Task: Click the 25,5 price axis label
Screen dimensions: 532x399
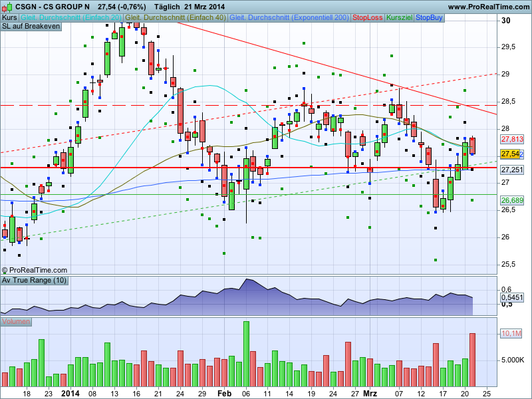Action: click(508, 264)
